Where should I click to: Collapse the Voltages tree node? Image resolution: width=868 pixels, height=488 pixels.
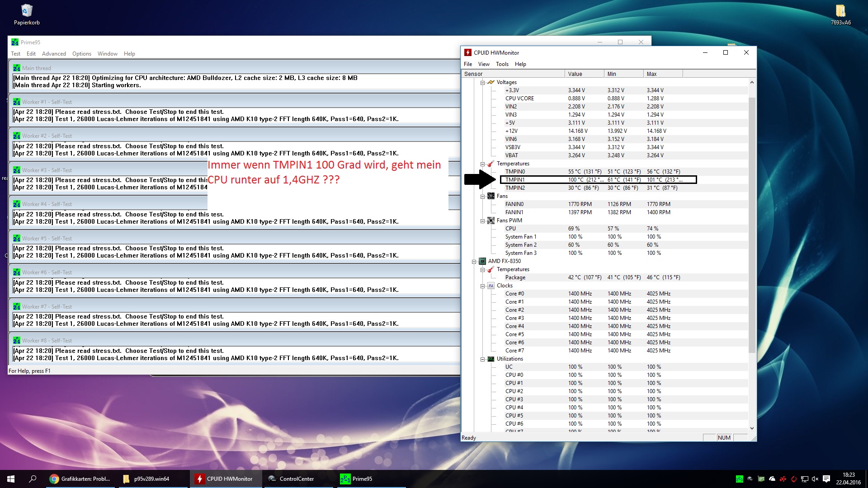pyautogui.click(x=482, y=83)
